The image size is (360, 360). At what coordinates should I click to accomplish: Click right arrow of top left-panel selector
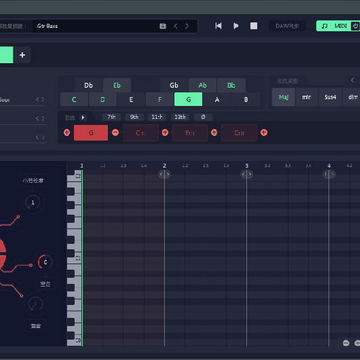pyautogui.click(x=42, y=100)
